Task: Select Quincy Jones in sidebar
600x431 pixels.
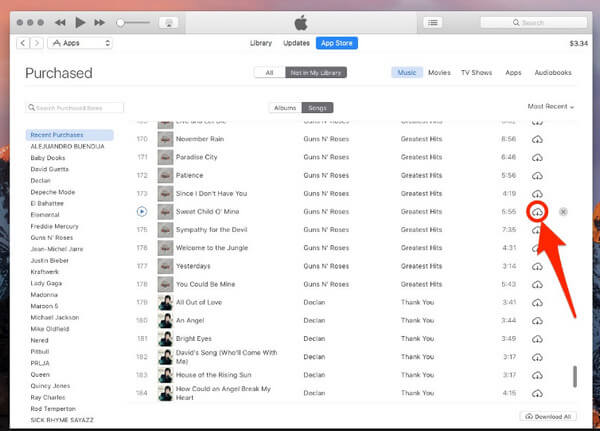Action: [x=50, y=386]
